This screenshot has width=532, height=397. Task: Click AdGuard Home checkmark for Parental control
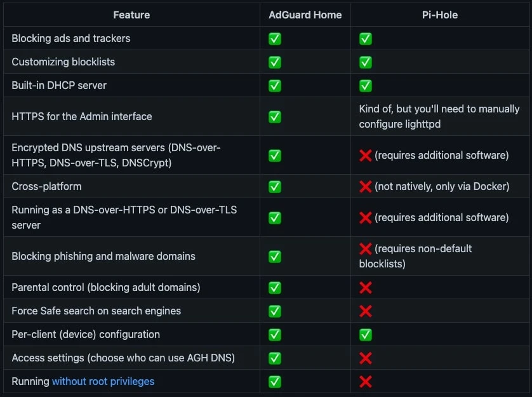275,288
